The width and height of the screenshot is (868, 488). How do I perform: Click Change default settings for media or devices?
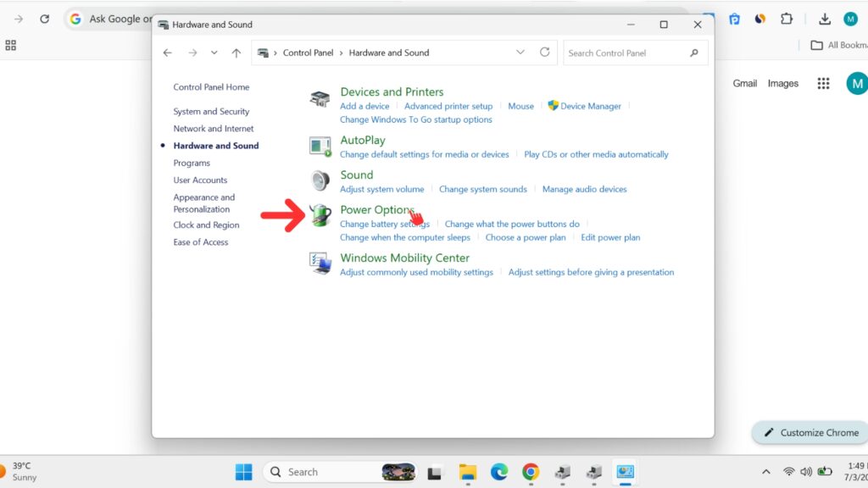[x=424, y=154]
